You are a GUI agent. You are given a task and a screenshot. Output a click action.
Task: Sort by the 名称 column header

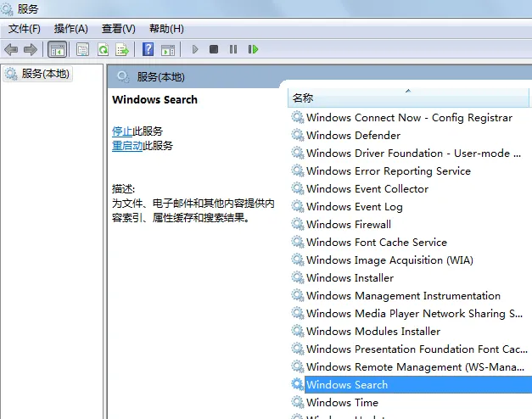[408, 98]
